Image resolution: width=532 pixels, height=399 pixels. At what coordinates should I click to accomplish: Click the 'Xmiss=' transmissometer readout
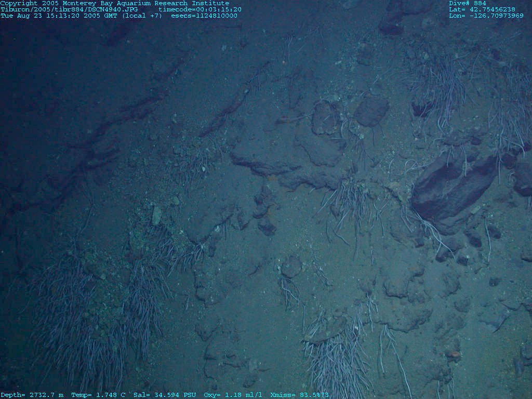299,395
